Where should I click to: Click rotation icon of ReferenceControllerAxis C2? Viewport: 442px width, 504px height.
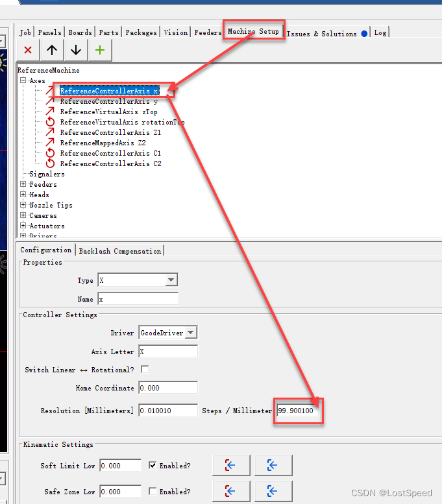50,163
